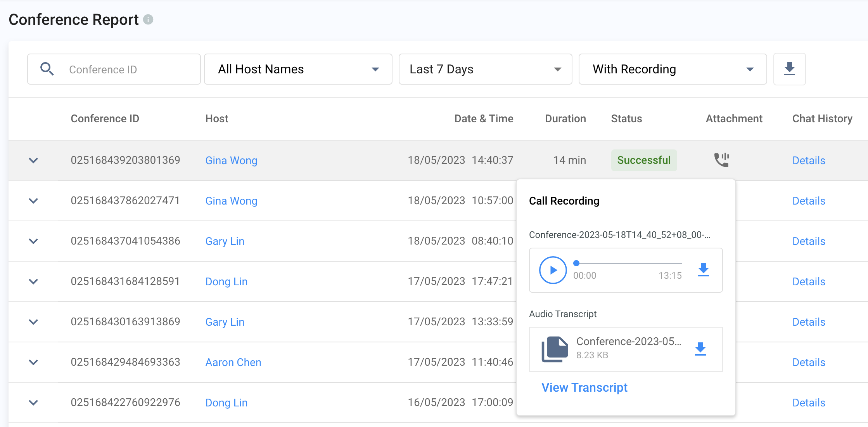Open the Last 7 Days dropdown
This screenshot has width=868, height=427.
click(x=485, y=69)
